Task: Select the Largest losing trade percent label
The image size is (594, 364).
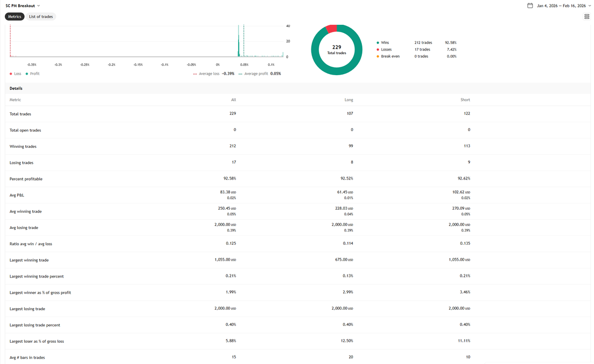Action: pos(35,325)
